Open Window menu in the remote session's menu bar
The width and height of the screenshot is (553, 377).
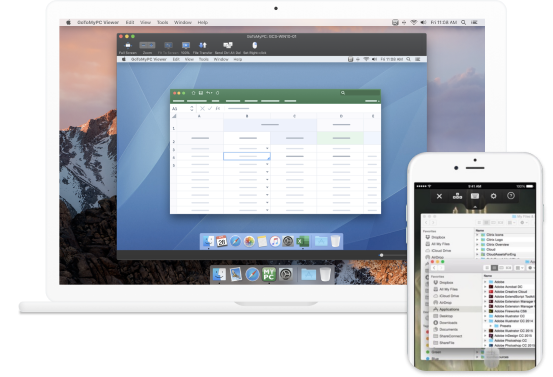221,59
